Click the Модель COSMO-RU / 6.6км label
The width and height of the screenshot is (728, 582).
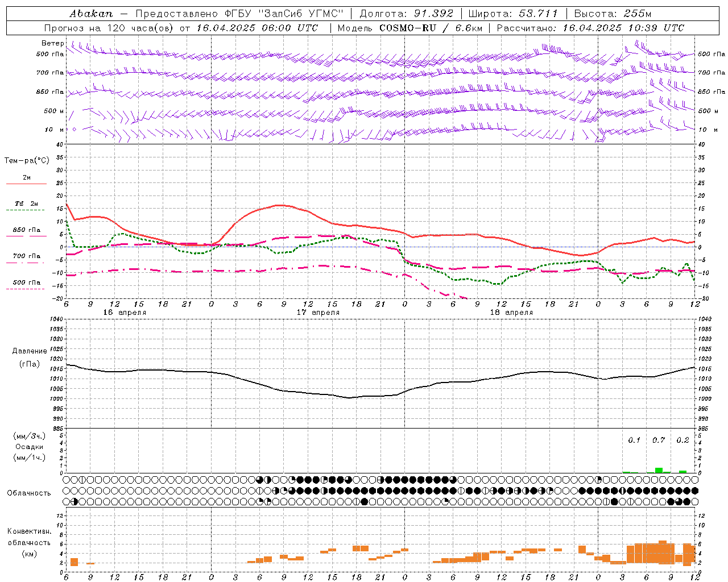pos(409,28)
